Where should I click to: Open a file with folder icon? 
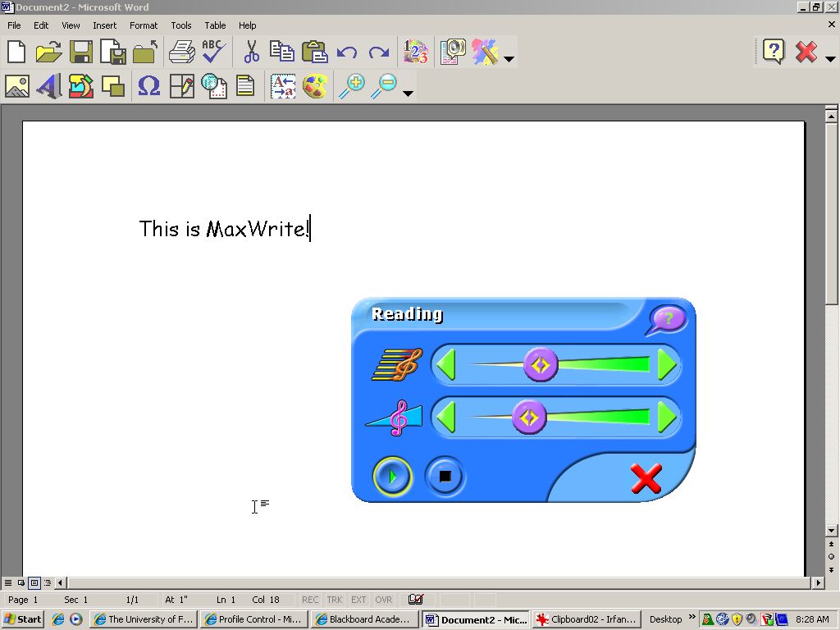click(x=48, y=52)
